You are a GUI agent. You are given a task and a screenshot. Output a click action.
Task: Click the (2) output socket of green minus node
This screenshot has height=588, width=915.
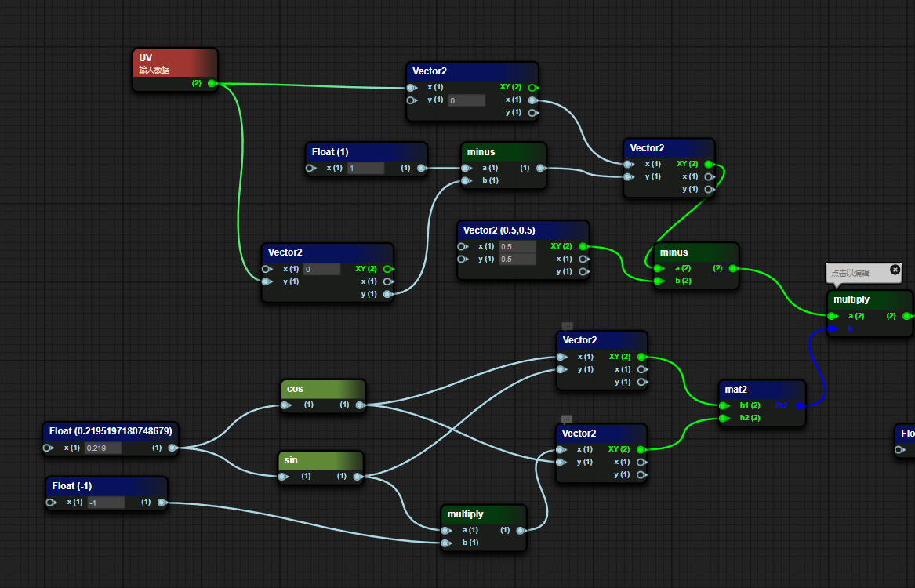tap(734, 267)
